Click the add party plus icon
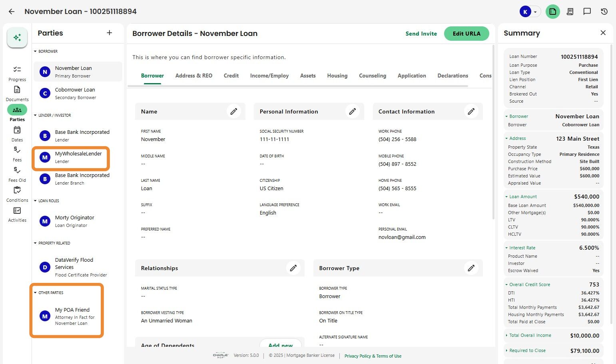This screenshot has height=364, width=616. pos(110,33)
